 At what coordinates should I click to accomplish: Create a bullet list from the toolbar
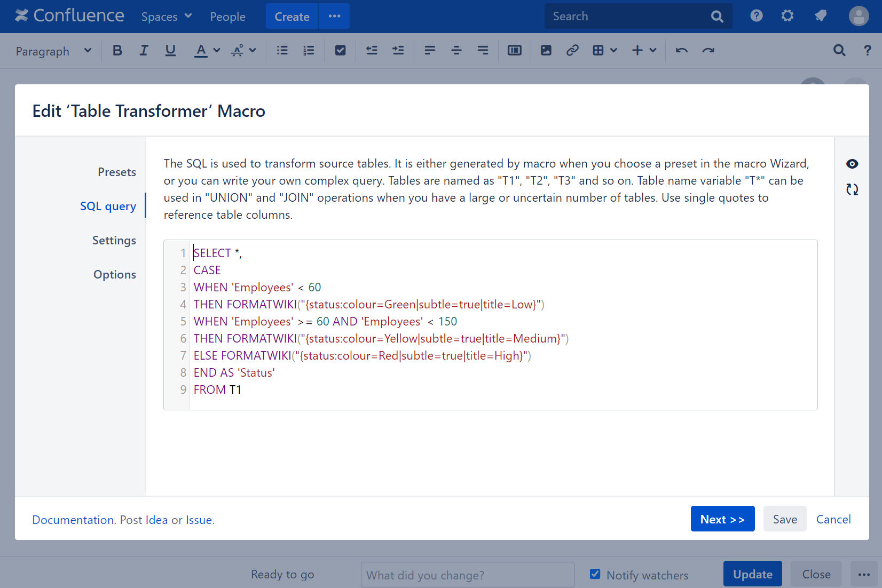[282, 51]
